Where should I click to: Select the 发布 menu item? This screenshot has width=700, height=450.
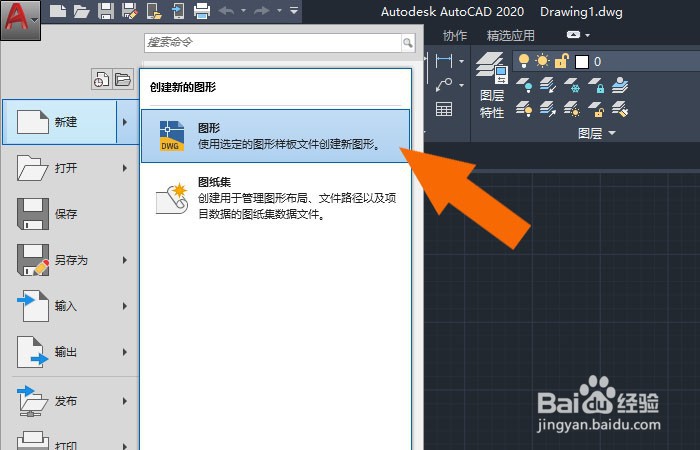59,401
